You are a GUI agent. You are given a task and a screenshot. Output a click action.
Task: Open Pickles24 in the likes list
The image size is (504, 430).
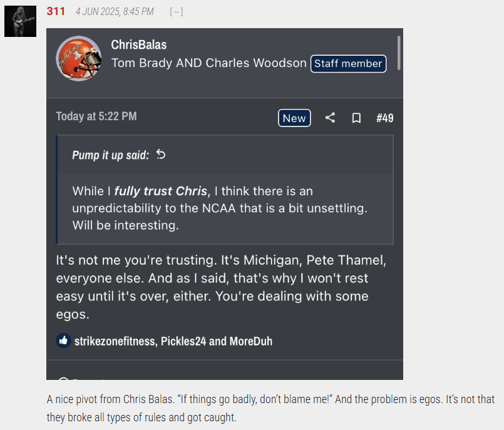pyautogui.click(x=183, y=341)
